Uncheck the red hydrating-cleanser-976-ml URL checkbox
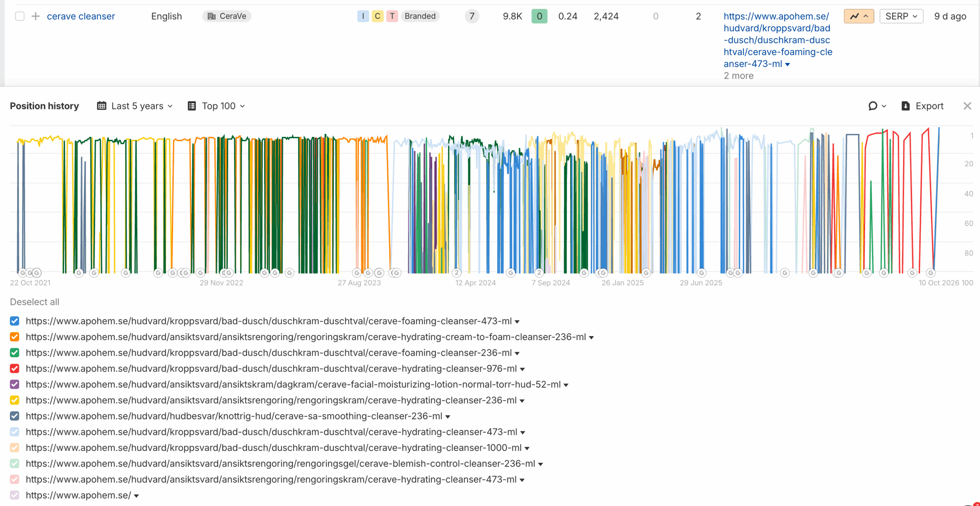 coord(15,368)
